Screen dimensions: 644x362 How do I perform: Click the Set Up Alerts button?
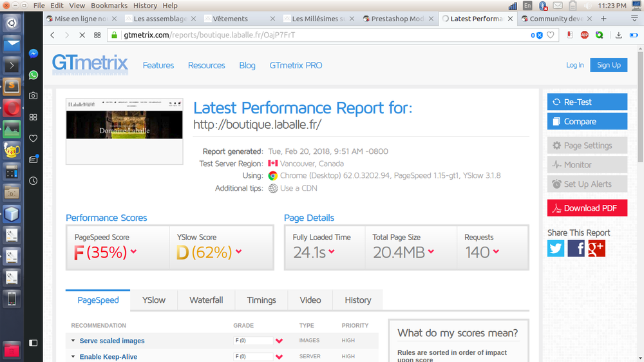pos(587,184)
